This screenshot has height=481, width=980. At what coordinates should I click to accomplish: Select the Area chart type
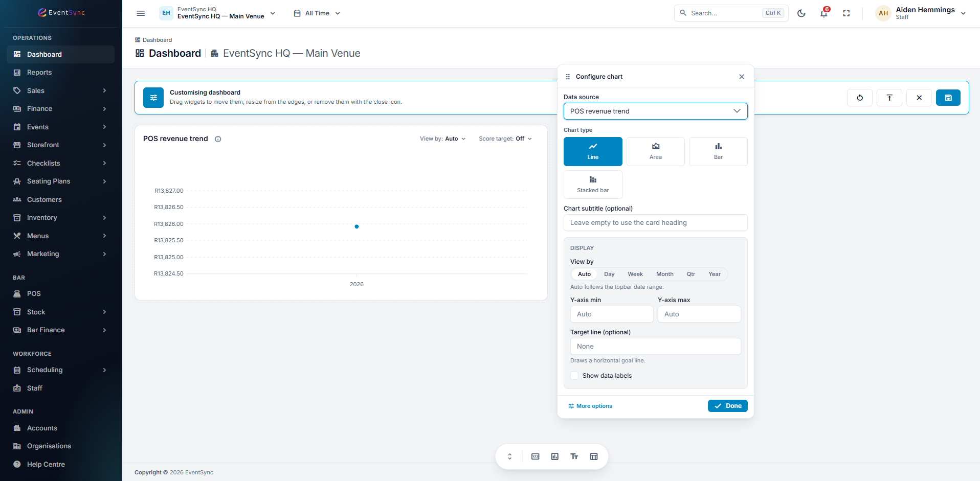656,151
